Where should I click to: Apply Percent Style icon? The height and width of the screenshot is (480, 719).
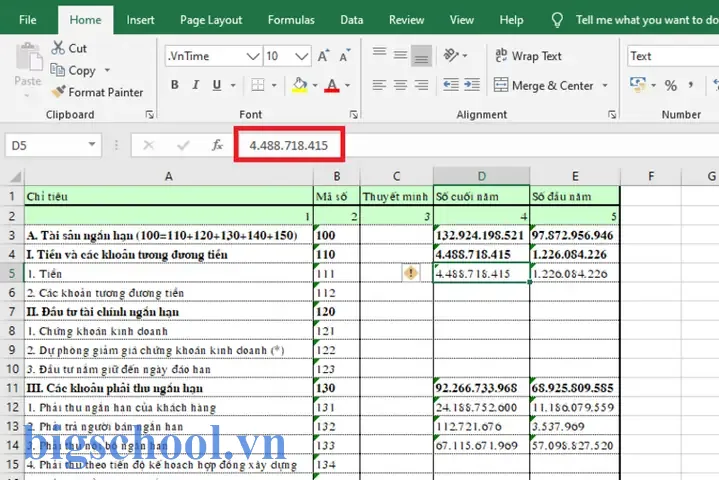671,85
